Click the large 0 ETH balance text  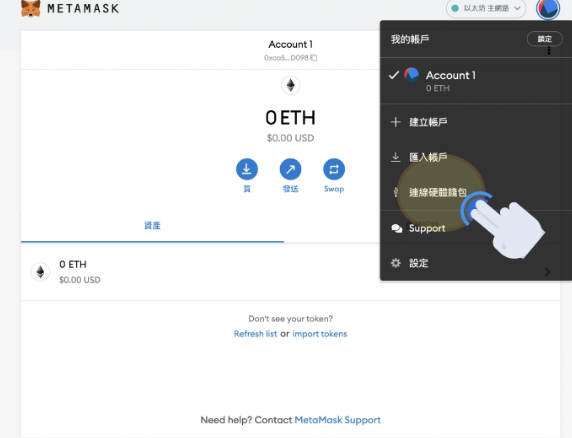290,118
